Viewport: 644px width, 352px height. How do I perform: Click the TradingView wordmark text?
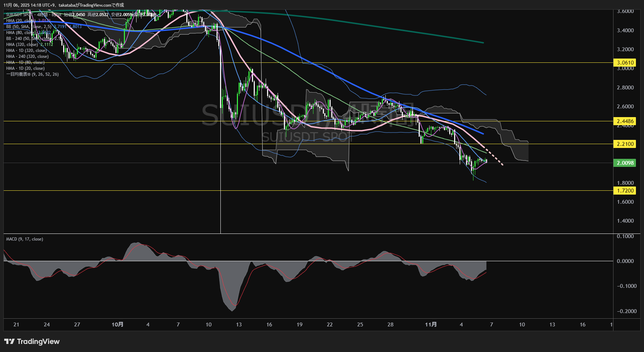[38, 341]
